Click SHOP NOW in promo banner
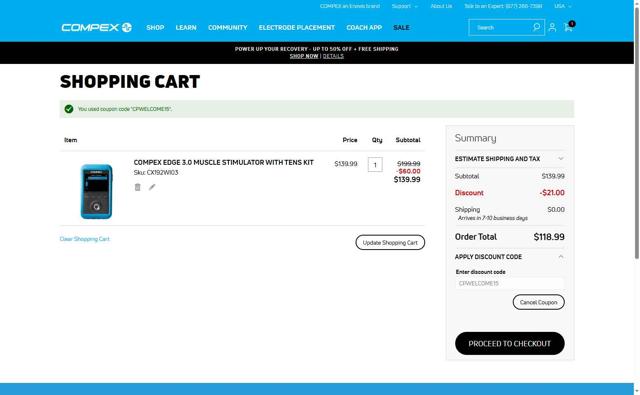 point(304,56)
